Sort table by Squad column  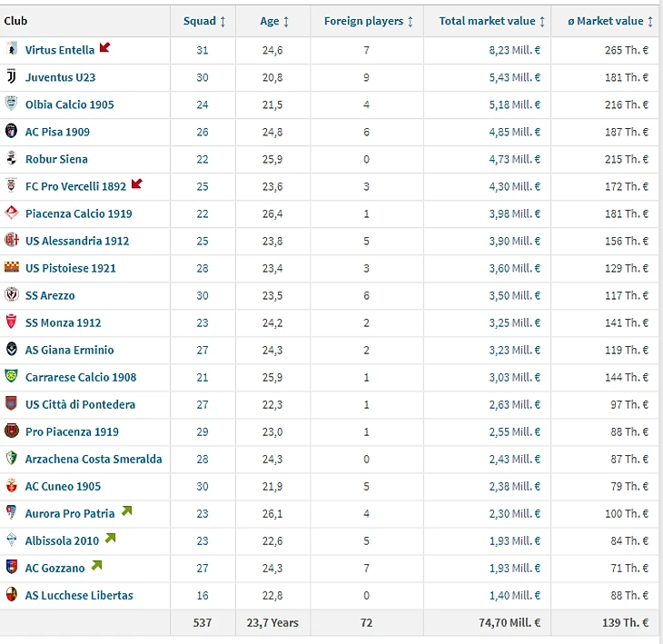tap(203, 21)
